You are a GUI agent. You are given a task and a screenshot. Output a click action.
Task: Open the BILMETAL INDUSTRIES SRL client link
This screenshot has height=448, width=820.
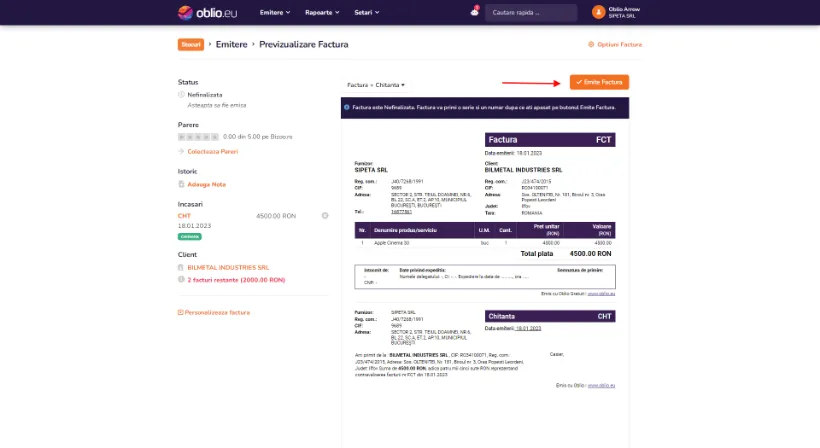(228, 267)
